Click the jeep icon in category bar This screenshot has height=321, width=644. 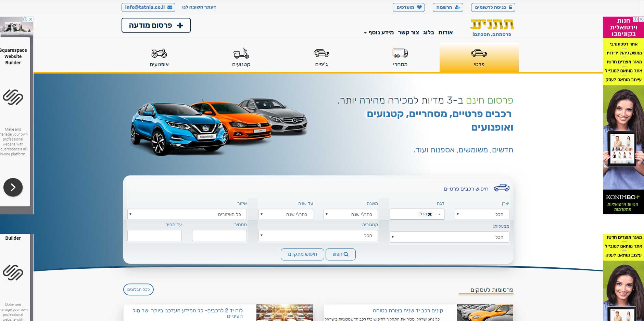click(x=321, y=53)
